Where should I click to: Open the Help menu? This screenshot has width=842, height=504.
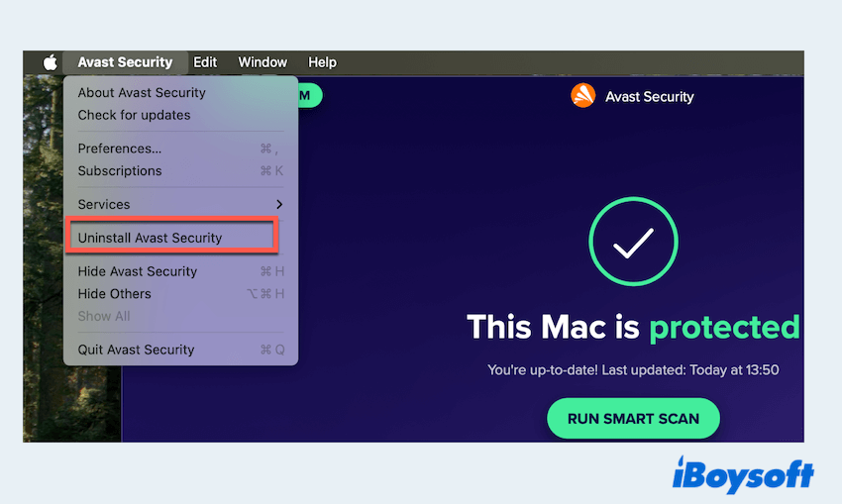click(x=322, y=62)
